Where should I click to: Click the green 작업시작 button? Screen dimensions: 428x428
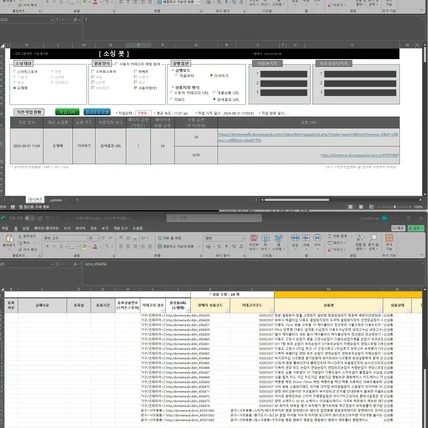pos(67,112)
